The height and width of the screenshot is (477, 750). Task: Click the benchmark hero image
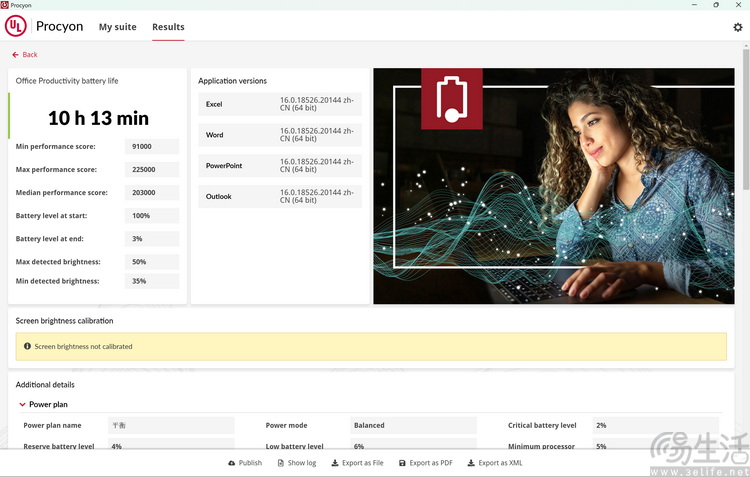[x=555, y=186]
